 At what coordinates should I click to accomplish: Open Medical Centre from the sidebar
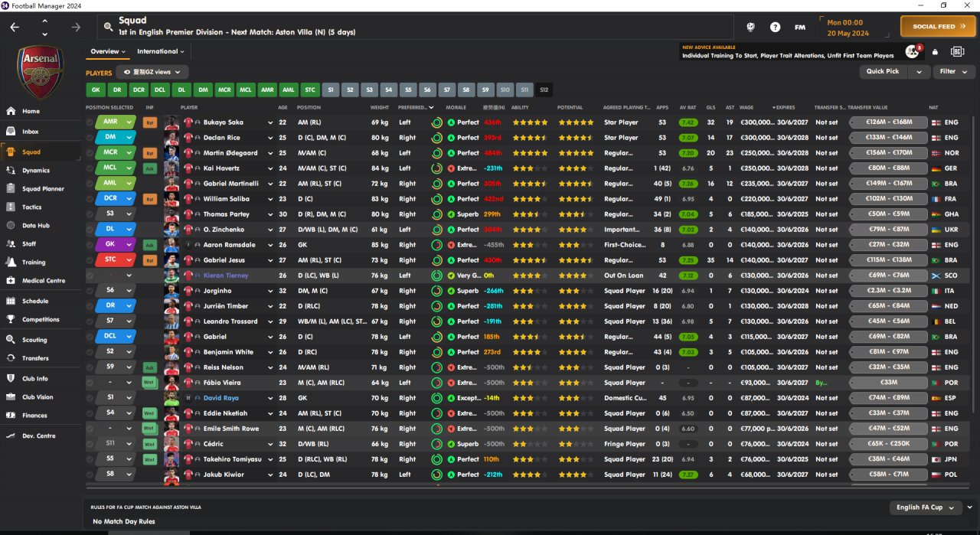coord(41,281)
